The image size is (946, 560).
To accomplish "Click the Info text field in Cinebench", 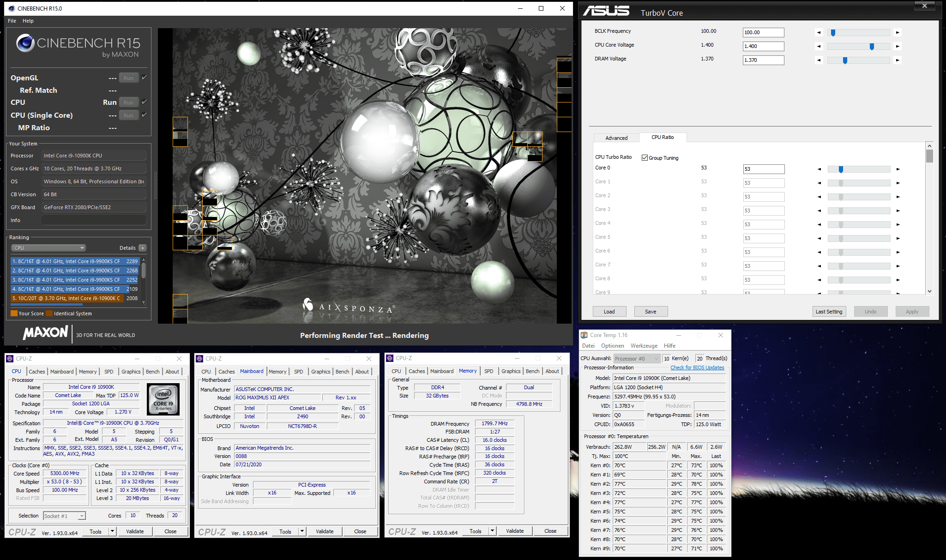I will click(x=94, y=220).
